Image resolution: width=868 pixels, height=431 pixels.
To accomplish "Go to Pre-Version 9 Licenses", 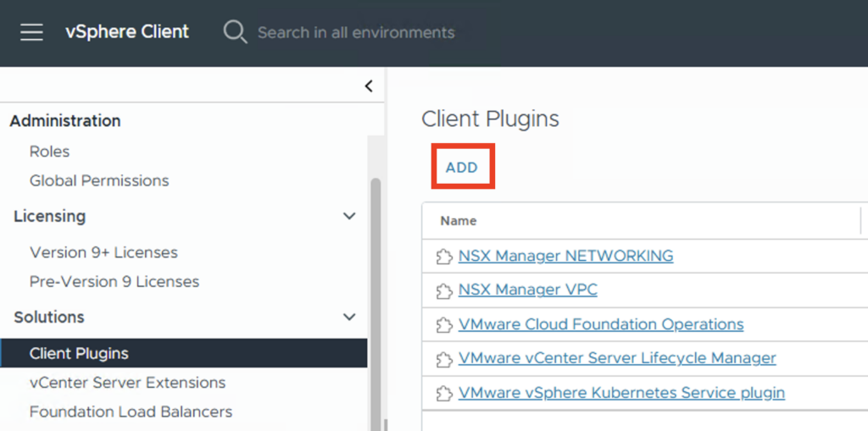I will pos(114,281).
